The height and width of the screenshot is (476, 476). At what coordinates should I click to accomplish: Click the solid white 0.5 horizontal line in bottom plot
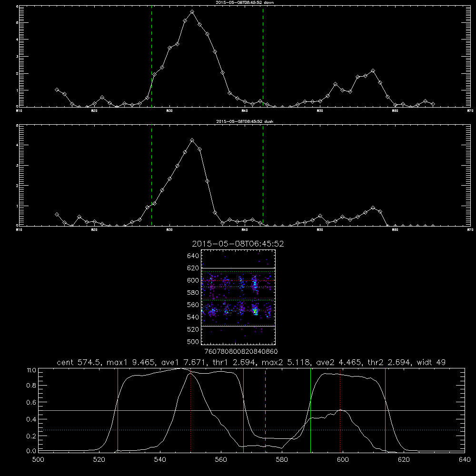pyautogui.click(x=252, y=411)
